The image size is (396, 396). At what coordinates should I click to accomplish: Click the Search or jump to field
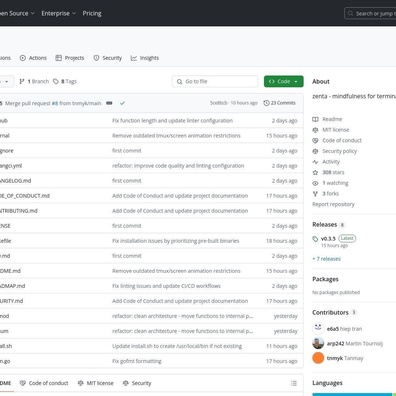pyautogui.click(x=370, y=14)
